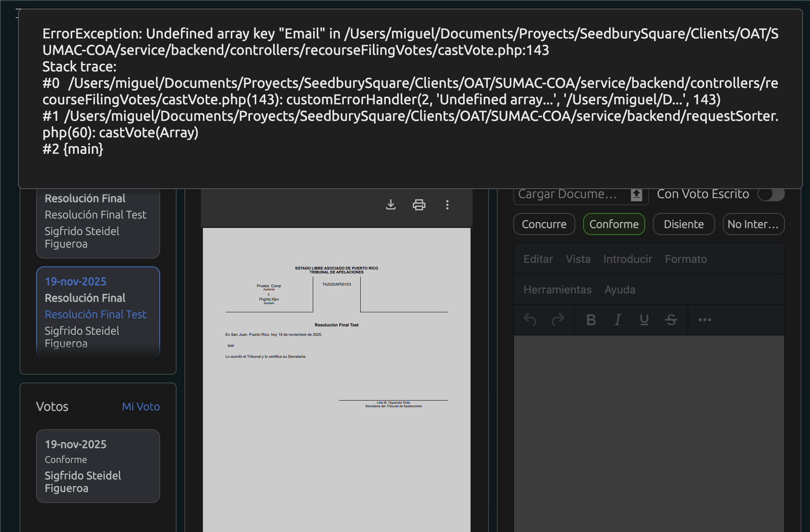Undo last edit in the editor
This screenshot has height=532, width=810.
pyautogui.click(x=530, y=320)
